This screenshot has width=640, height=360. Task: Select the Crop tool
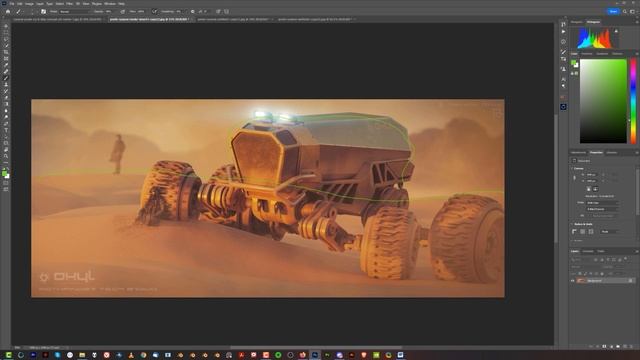(x=6, y=52)
